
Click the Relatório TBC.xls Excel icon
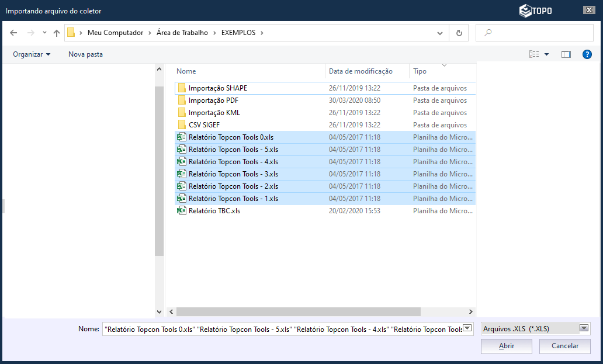click(x=182, y=211)
